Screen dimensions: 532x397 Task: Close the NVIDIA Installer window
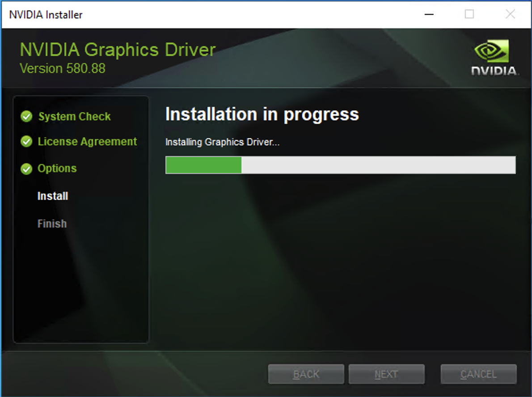(510, 14)
